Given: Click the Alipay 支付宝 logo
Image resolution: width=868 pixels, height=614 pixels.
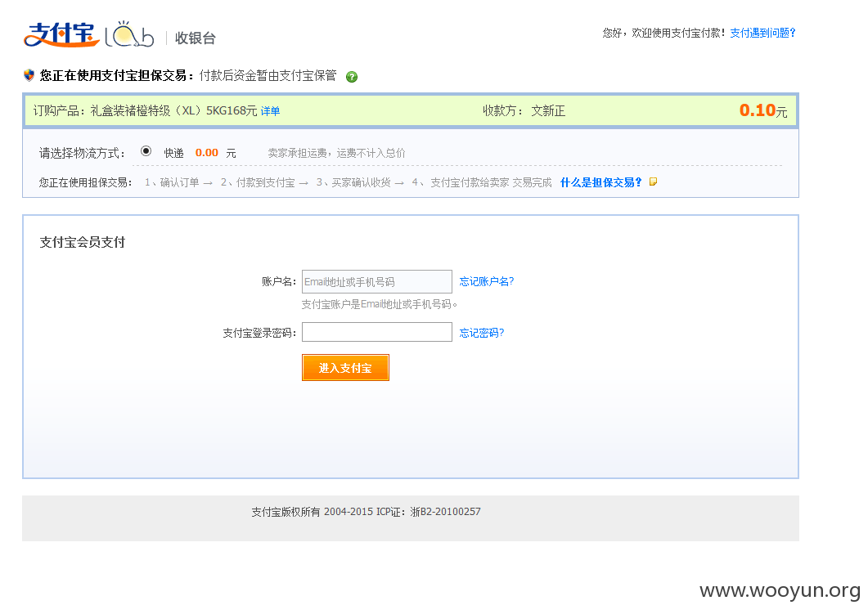Looking at the screenshot, I should (x=61, y=35).
